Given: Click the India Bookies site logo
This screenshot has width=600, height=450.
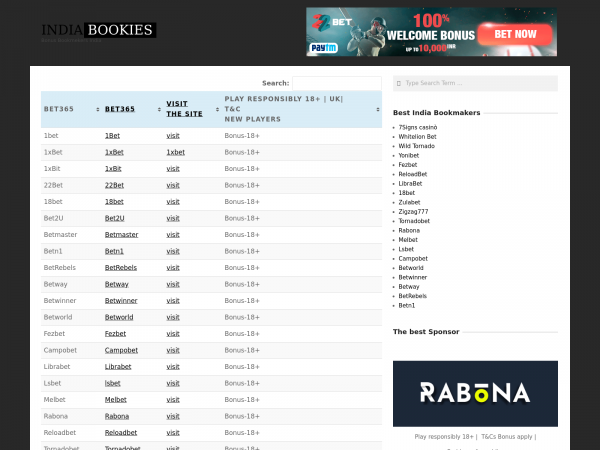Looking at the screenshot, I should [x=99, y=30].
